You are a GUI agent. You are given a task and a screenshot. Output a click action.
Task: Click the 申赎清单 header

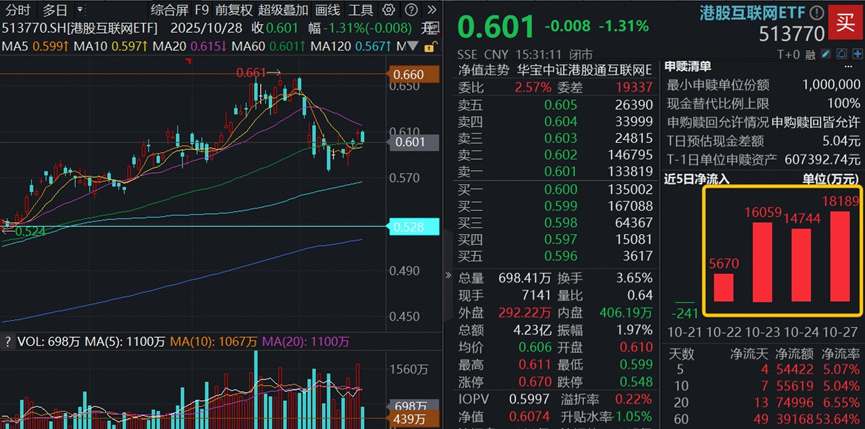(x=687, y=66)
